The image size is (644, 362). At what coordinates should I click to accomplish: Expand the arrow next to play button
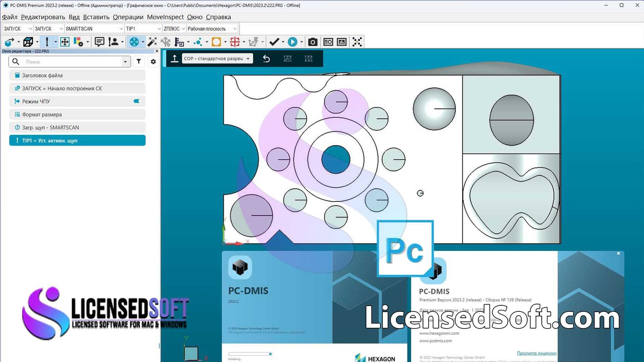coord(301,42)
